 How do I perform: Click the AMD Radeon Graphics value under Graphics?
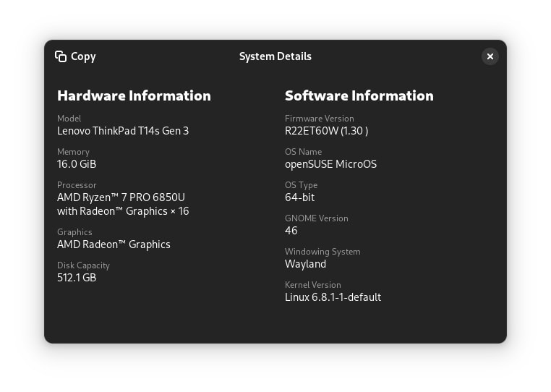click(x=114, y=244)
